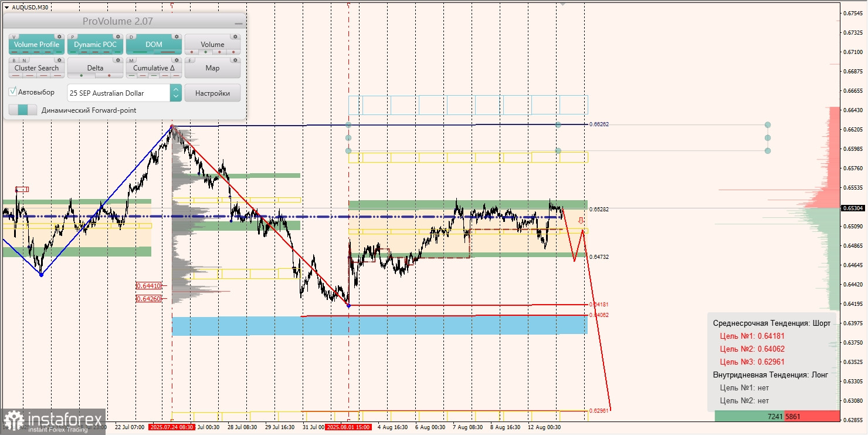
Task: Click the F hotkey badge on Map
Action: point(190,60)
